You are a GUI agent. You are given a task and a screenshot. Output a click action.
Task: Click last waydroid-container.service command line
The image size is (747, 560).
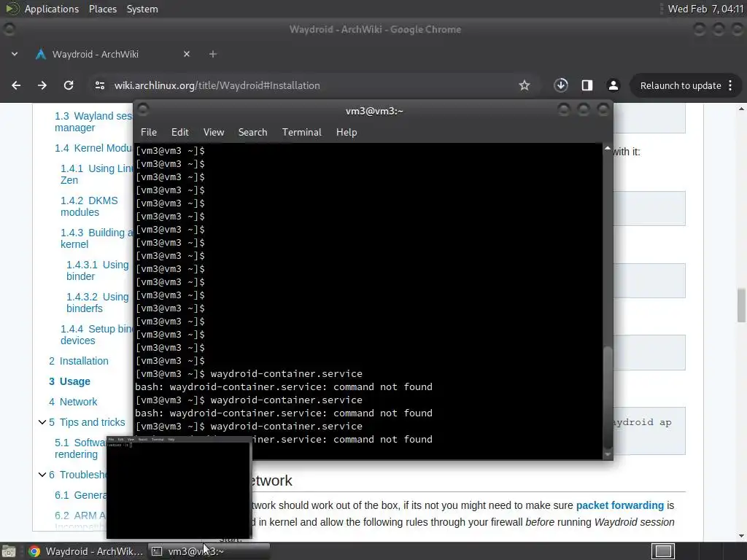point(249,426)
